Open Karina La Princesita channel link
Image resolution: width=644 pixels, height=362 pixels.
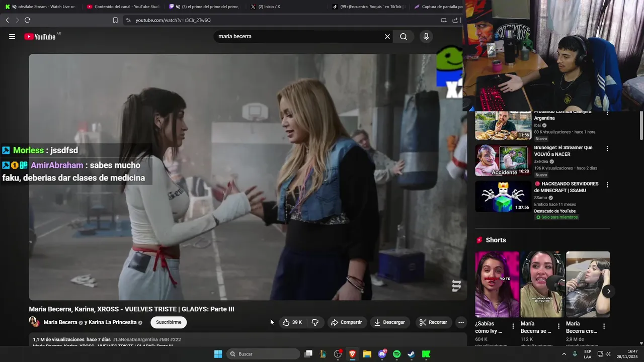(x=113, y=322)
